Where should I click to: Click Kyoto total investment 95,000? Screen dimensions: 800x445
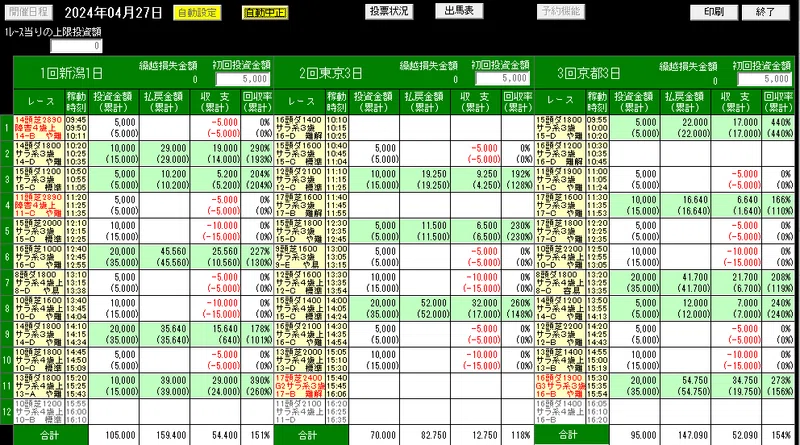(x=635, y=435)
